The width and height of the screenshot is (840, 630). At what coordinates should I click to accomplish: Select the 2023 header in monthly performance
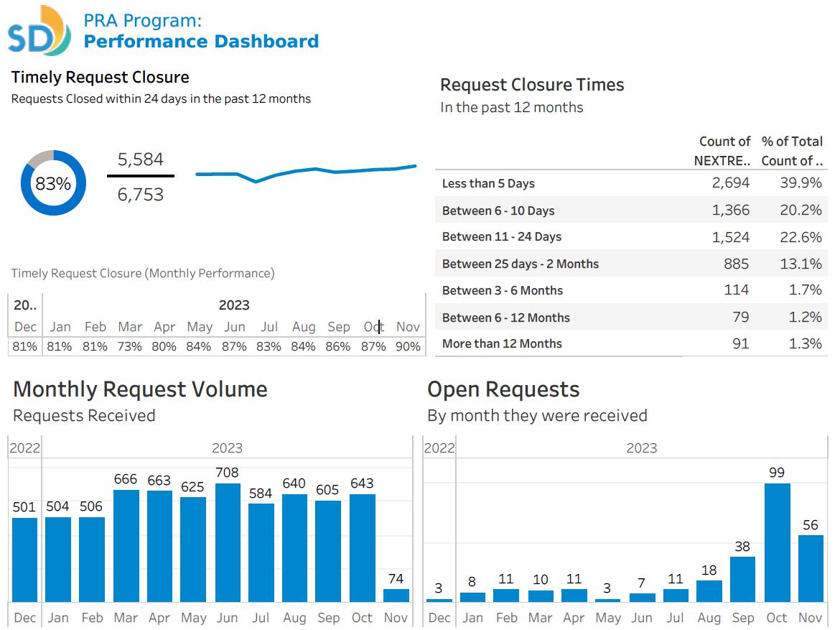[234, 305]
